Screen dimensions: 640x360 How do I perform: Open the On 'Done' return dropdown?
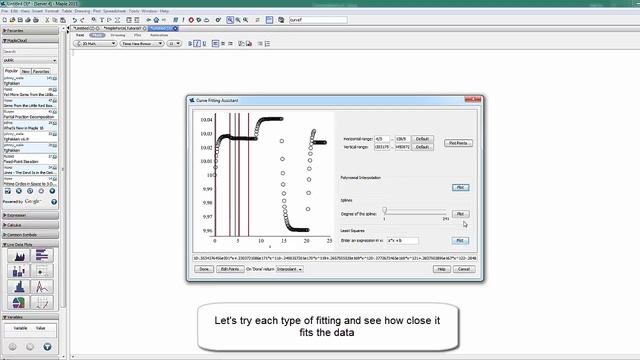pyautogui.click(x=290, y=269)
